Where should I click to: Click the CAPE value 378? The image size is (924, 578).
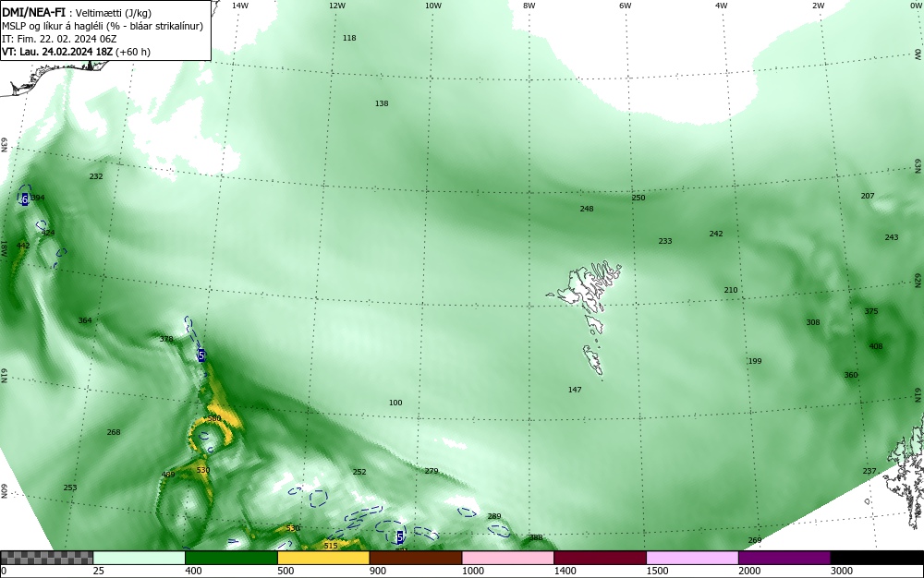(x=166, y=339)
